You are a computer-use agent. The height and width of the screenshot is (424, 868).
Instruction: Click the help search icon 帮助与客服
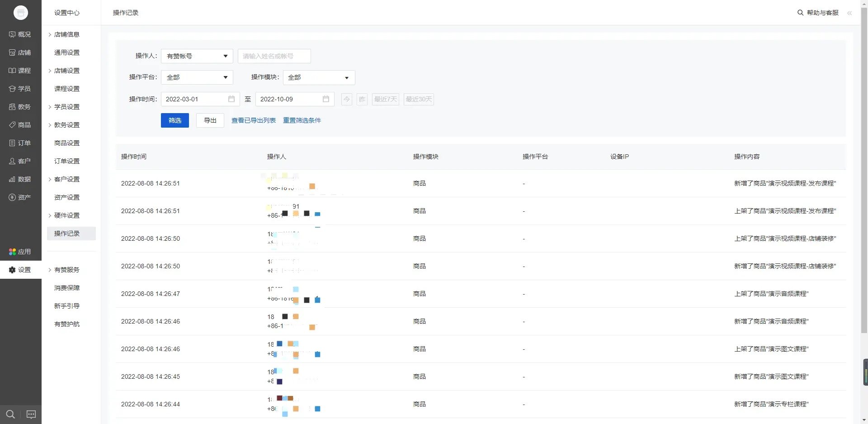(x=800, y=13)
